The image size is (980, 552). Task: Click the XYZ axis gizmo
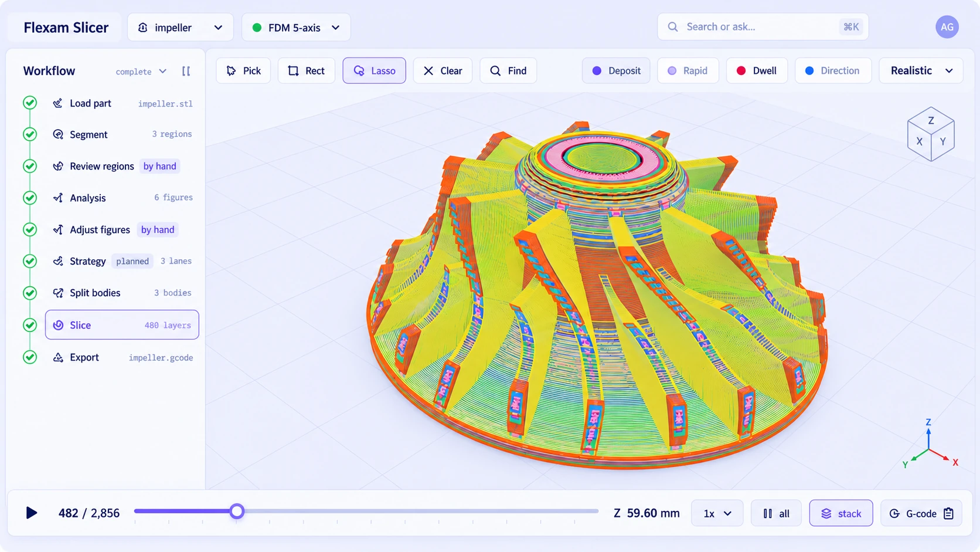click(x=930, y=445)
